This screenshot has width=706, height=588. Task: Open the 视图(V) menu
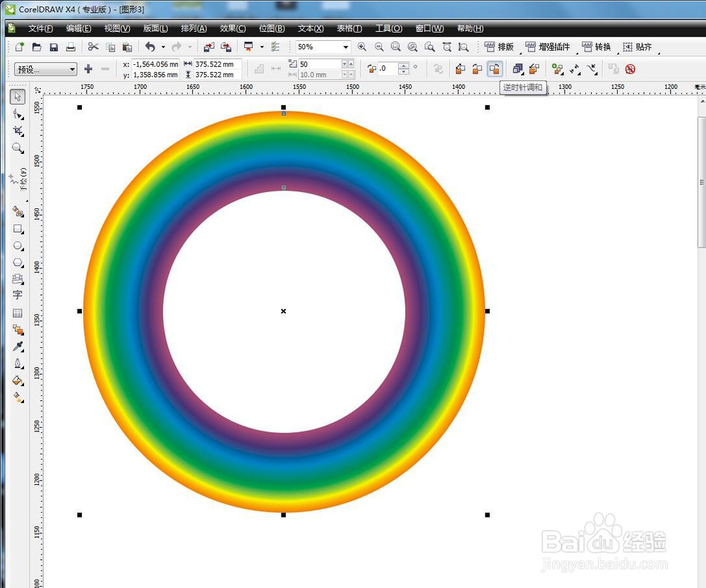click(117, 28)
